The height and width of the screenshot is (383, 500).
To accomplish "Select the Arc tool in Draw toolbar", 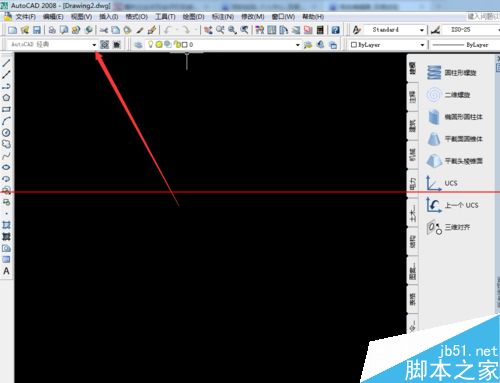I will coord(6,121).
